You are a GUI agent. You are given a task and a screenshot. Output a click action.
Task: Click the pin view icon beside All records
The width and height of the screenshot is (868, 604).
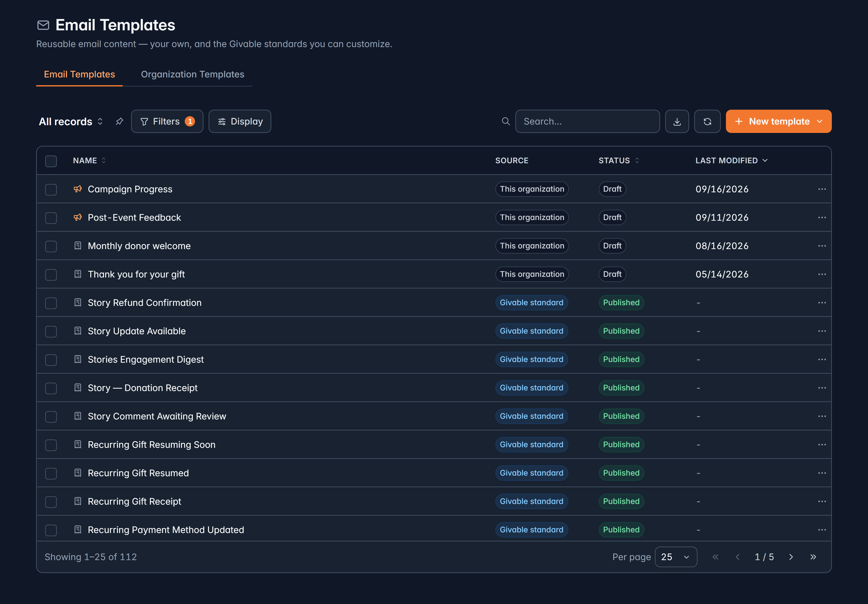click(x=119, y=121)
